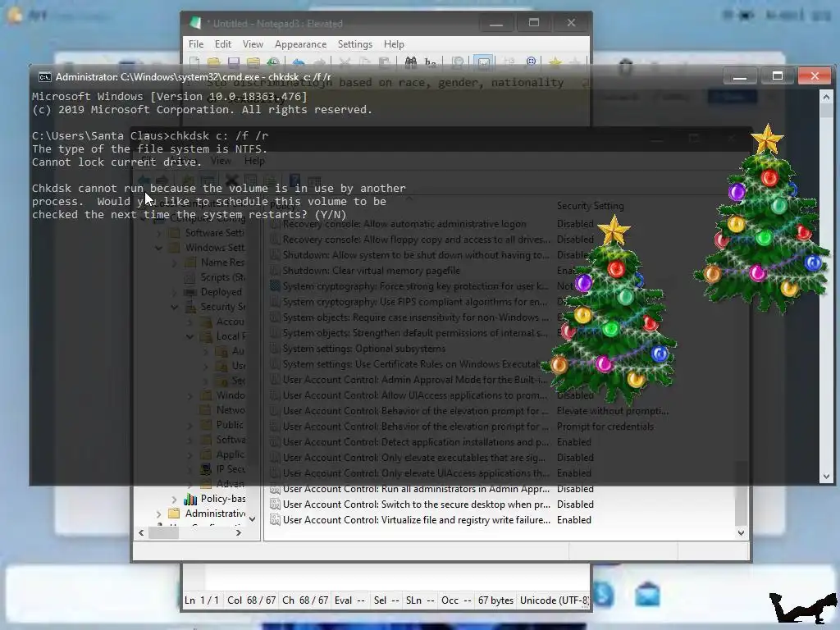The width and height of the screenshot is (840, 630).
Task: Open the Appearance menu in Notepad3
Action: click(x=300, y=44)
